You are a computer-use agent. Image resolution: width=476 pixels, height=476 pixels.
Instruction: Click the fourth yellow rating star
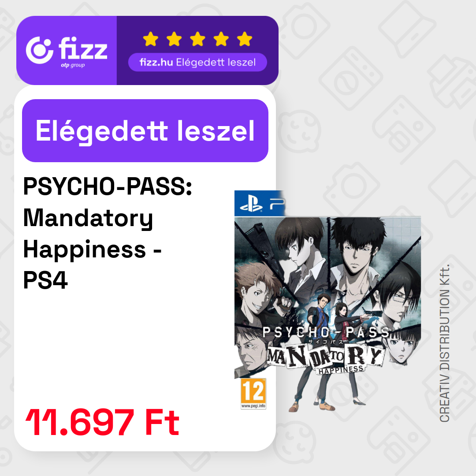221,39
